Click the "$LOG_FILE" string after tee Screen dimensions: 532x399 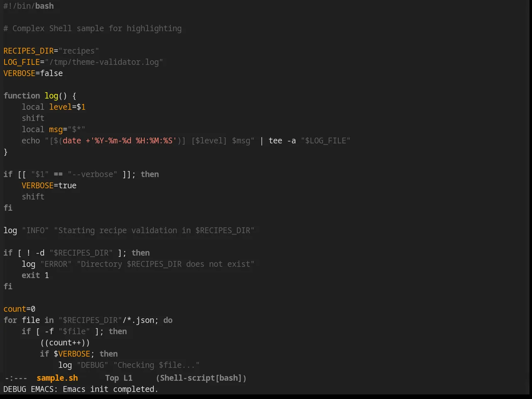coord(325,140)
